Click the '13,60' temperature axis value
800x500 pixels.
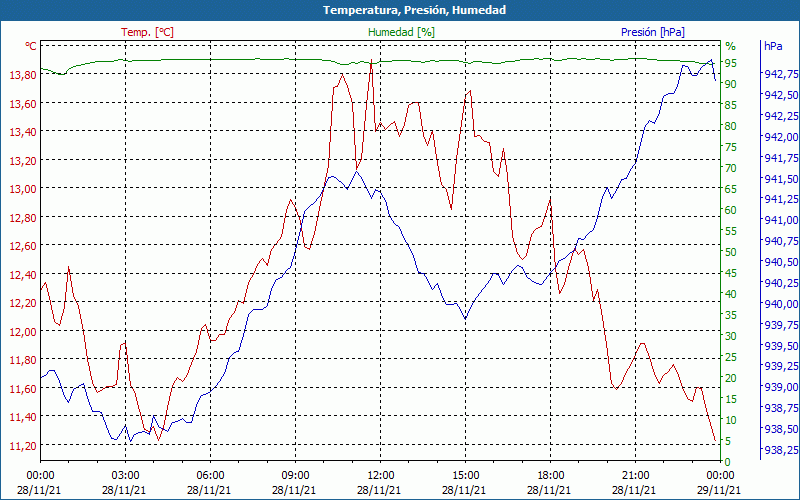point(23,103)
